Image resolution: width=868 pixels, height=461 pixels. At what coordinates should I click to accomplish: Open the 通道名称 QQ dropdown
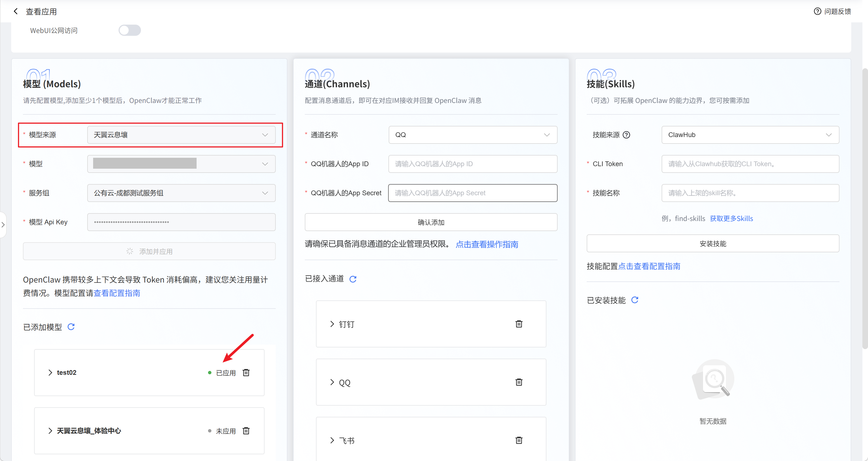(473, 135)
